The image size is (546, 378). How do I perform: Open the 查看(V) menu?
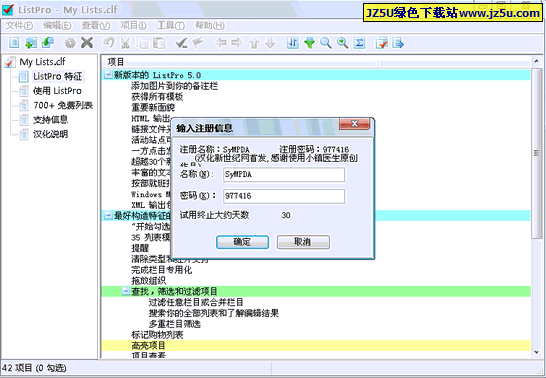pyautogui.click(x=96, y=25)
